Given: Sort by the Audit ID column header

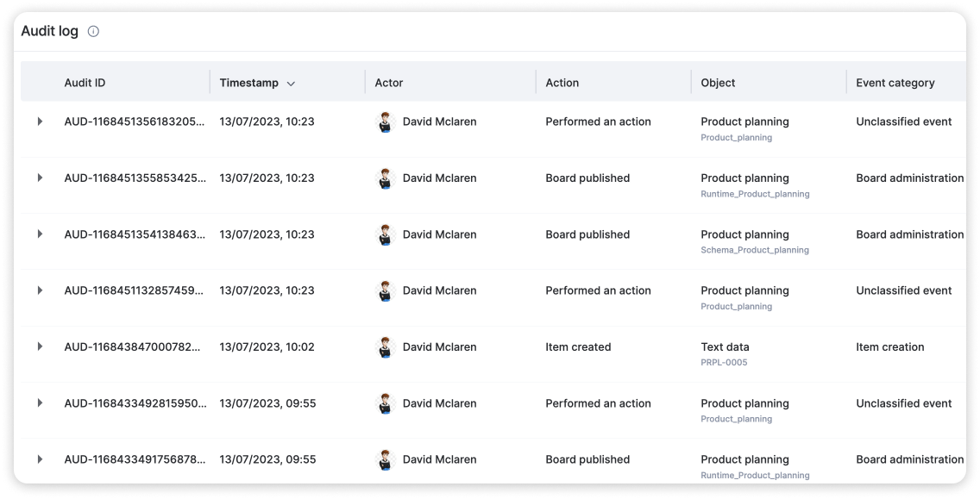Looking at the screenshot, I should [85, 83].
